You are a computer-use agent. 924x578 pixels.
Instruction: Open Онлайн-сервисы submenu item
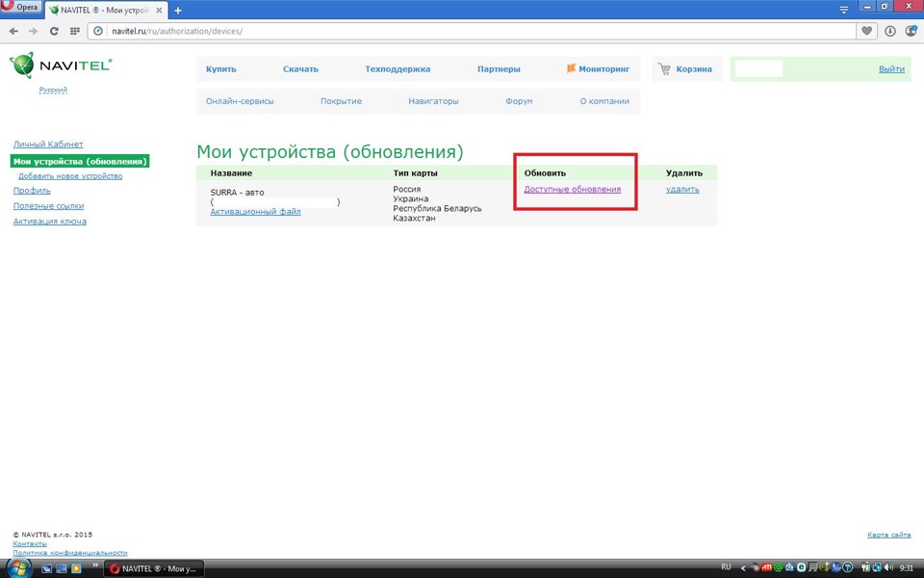point(240,101)
